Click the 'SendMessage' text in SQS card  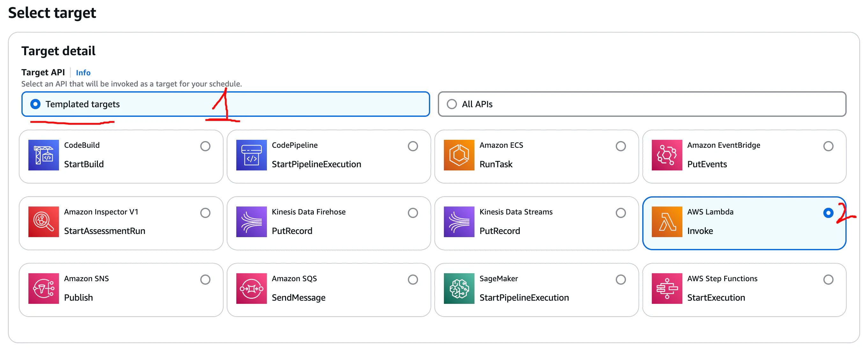pos(299,298)
